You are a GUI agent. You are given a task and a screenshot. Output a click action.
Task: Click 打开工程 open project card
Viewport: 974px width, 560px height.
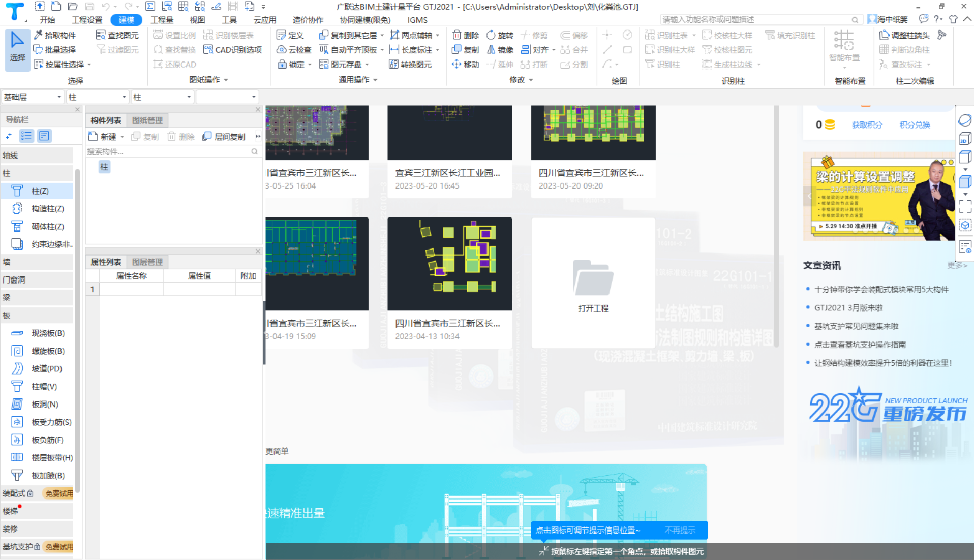(593, 283)
